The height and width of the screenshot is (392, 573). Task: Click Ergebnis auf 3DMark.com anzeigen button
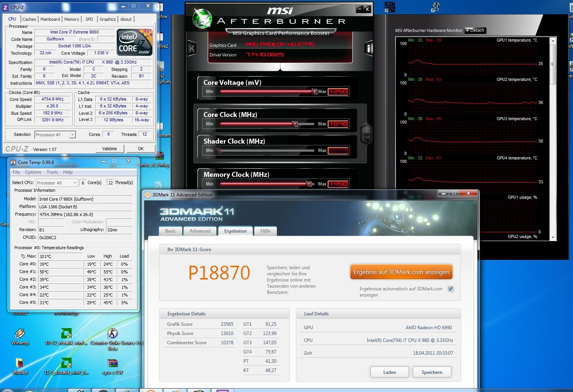(x=401, y=272)
